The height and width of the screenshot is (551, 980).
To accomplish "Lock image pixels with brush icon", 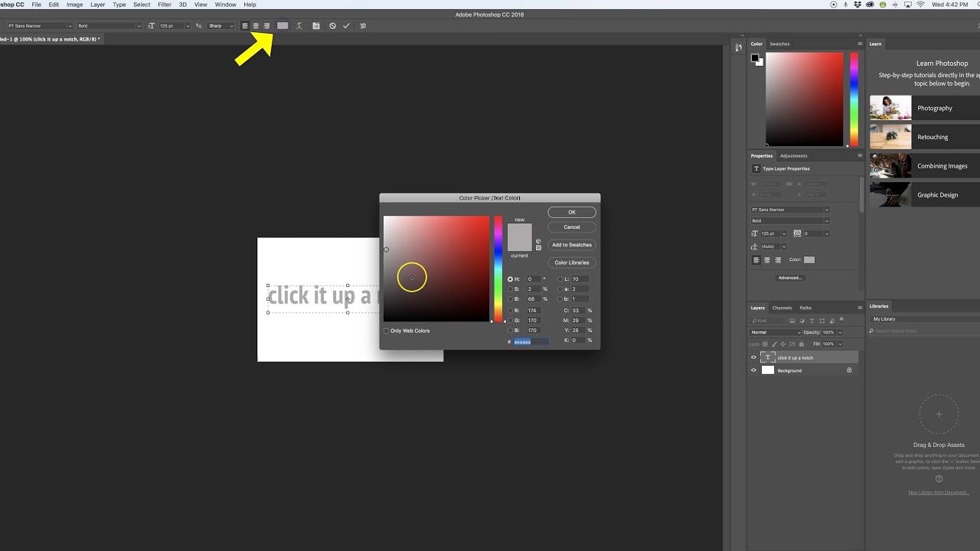I will pos(774,344).
